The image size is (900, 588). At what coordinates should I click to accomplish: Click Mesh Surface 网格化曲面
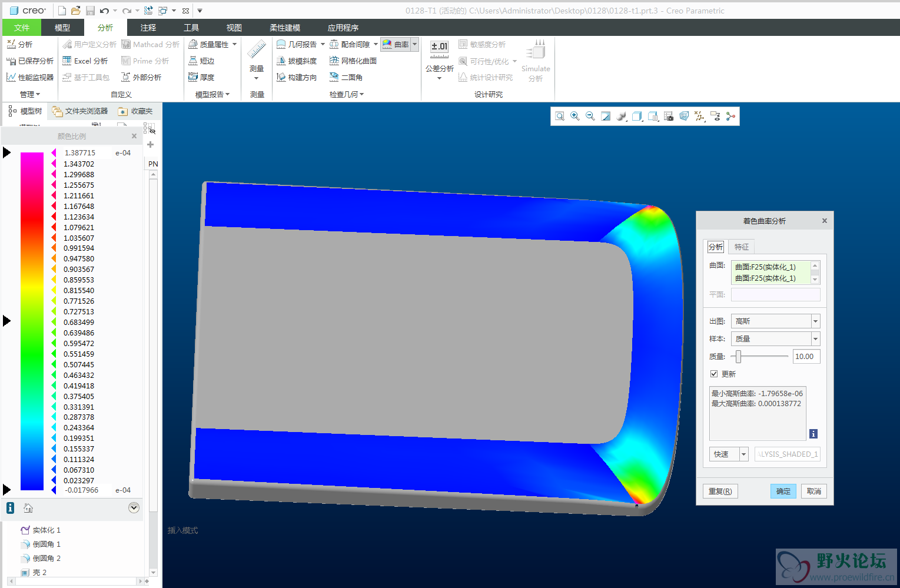pyautogui.click(x=353, y=61)
